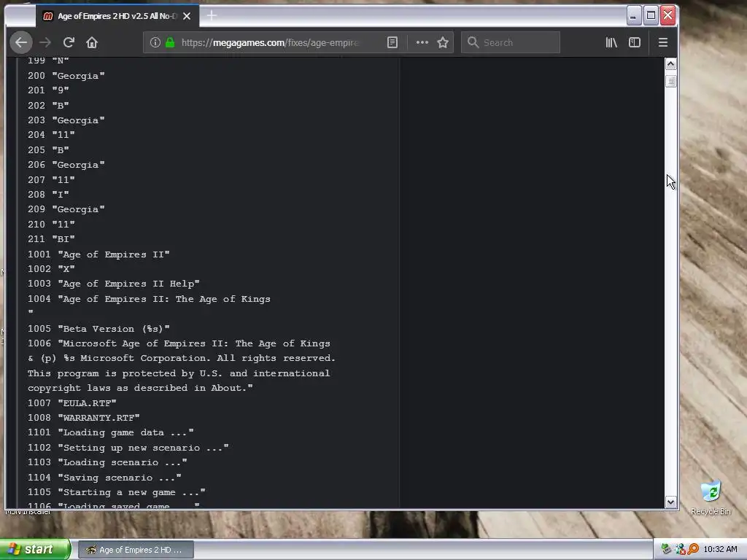Click line 1003 "Age of Empires II Help"
The image size is (747, 560).
113,284
